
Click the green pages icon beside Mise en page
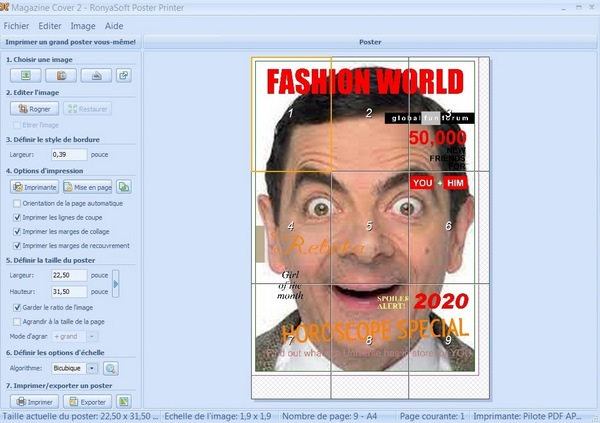coord(124,187)
